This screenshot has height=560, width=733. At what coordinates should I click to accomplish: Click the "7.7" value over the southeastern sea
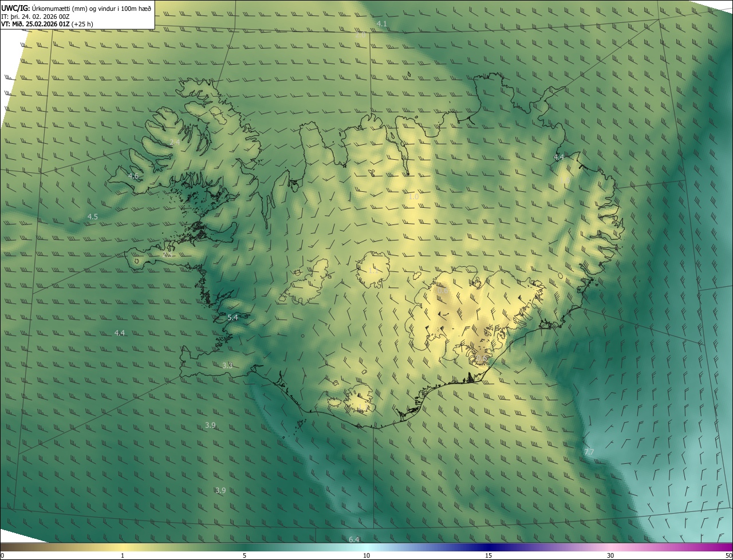(x=589, y=452)
